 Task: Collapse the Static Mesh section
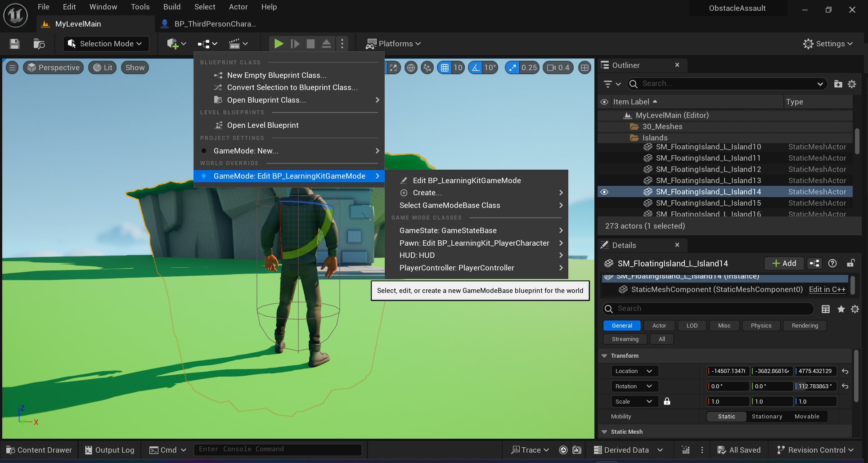click(604, 432)
